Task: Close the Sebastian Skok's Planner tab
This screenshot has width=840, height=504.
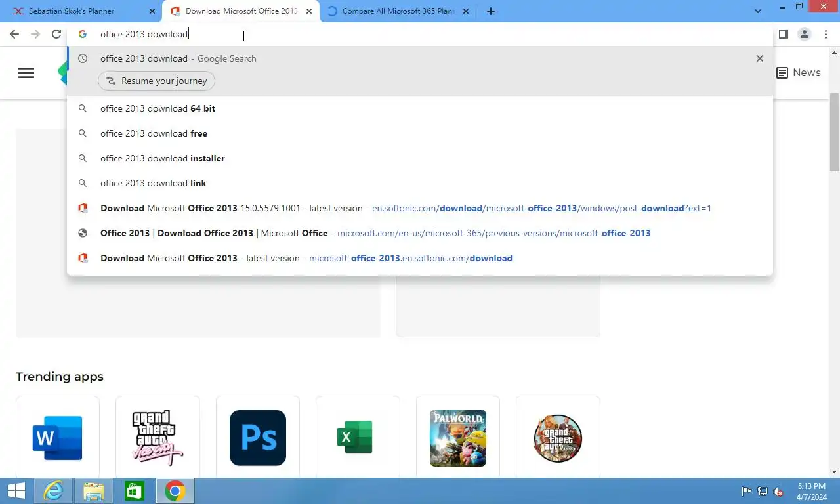Action: [x=152, y=11]
